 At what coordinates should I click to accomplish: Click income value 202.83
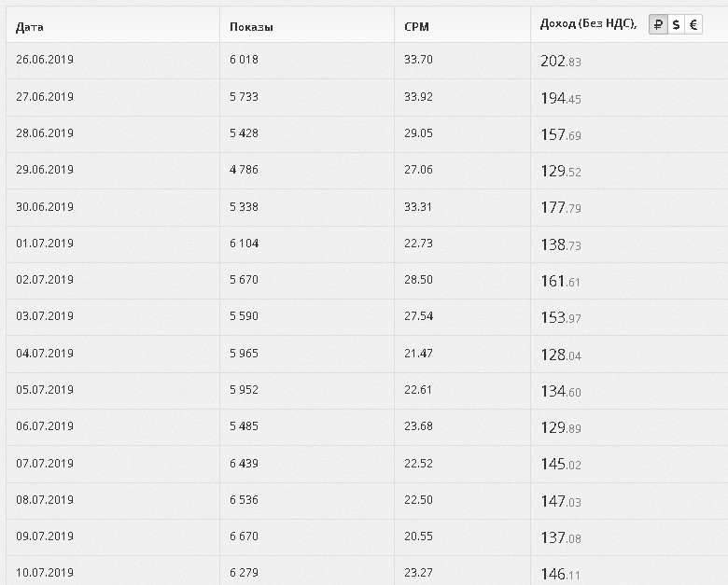(x=561, y=62)
